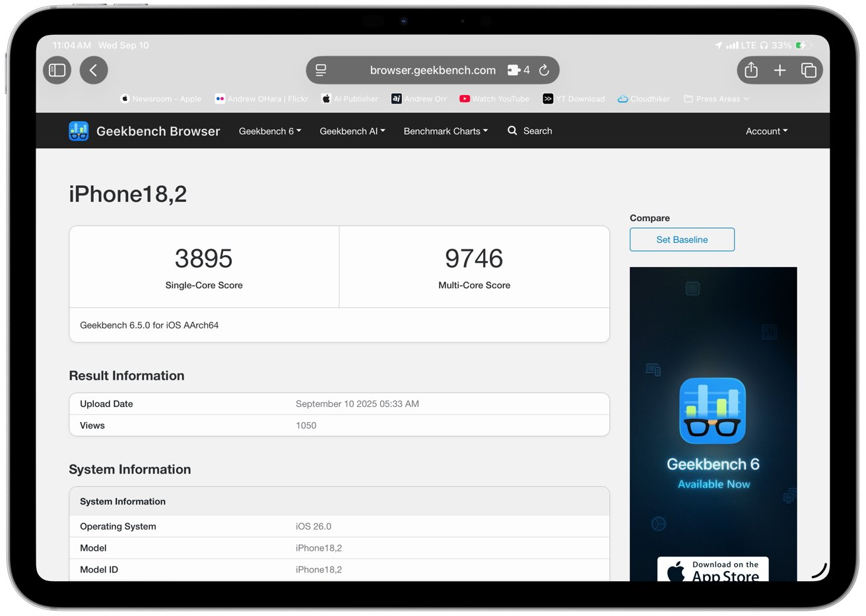This screenshot has width=866, height=616.
Task: Open the YT Download bookmark
Action: point(574,98)
